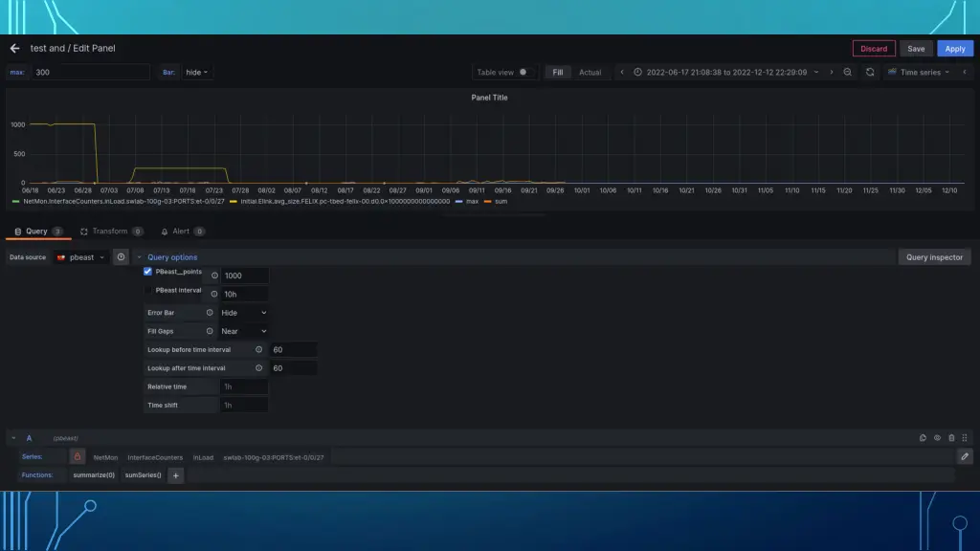Edit the summarize(0) function
The height and width of the screenshot is (551, 980).
94,475
